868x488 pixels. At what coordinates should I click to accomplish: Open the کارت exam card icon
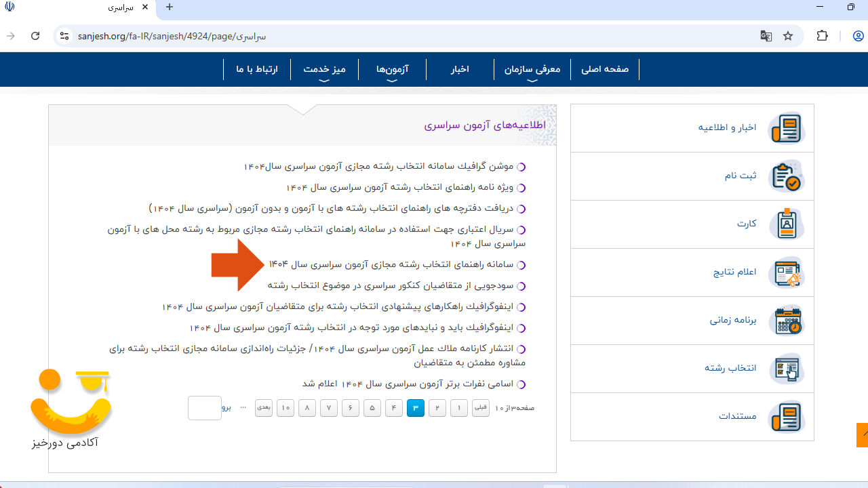pyautogui.click(x=787, y=224)
